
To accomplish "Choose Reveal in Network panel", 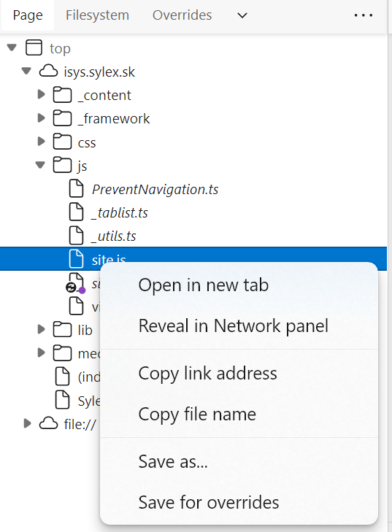I will click(x=239, y=325).
